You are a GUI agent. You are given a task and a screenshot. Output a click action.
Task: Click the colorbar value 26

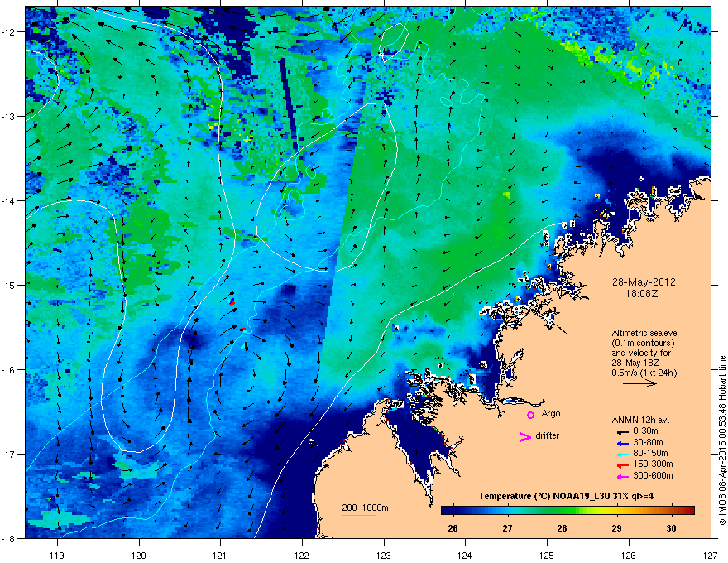pos(453,528)
